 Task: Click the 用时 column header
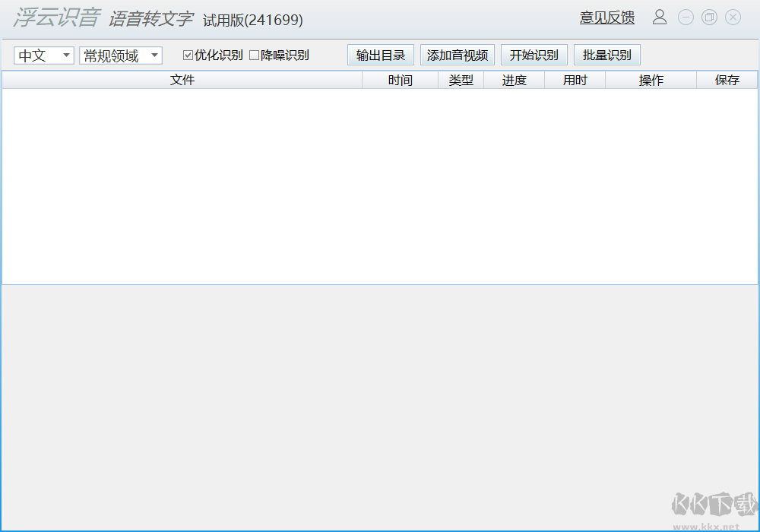575,79
